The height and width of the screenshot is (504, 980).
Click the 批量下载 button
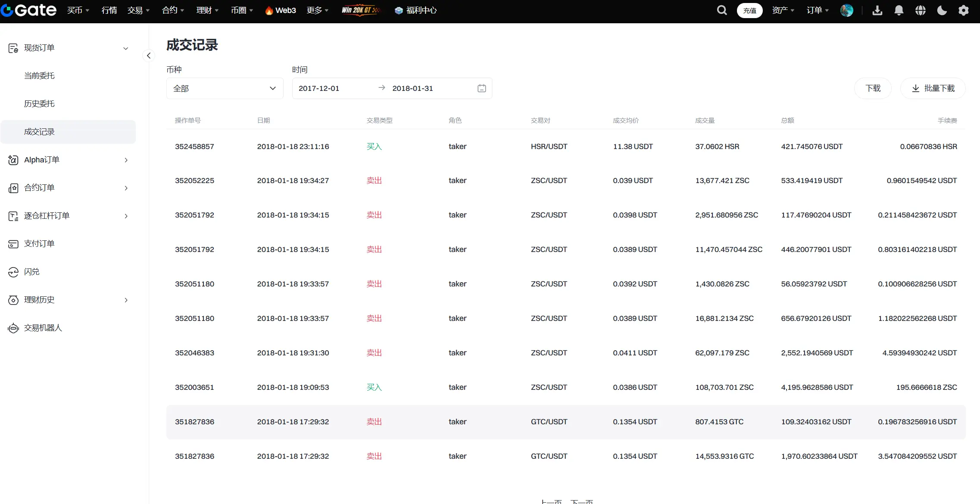tap(933, 88)
